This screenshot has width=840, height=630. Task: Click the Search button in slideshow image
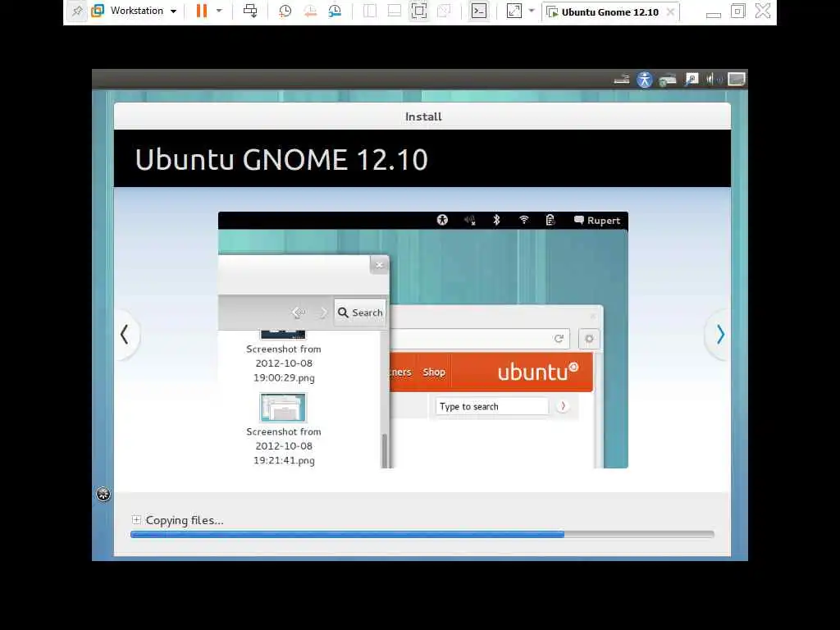click(360, 313)
